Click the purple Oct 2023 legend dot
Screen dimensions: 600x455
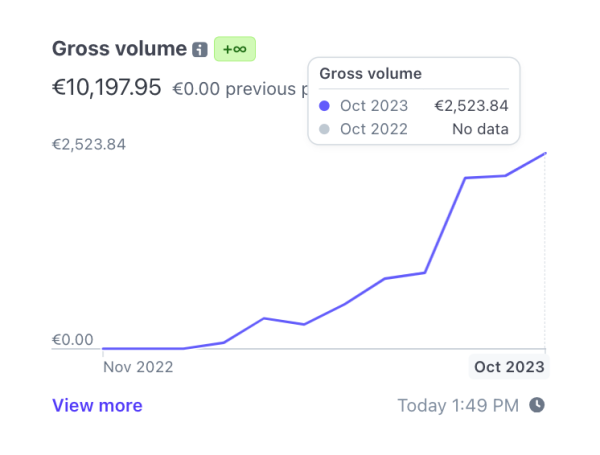point(324,105)
